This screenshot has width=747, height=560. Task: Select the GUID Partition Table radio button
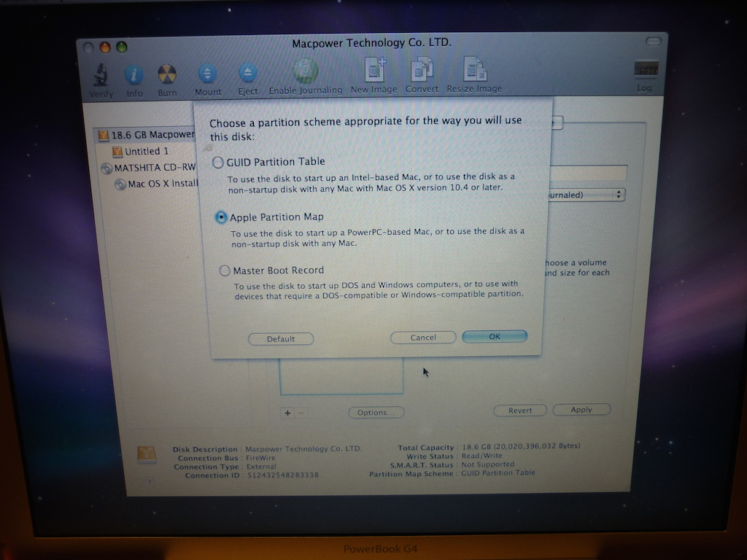[217, 163]
